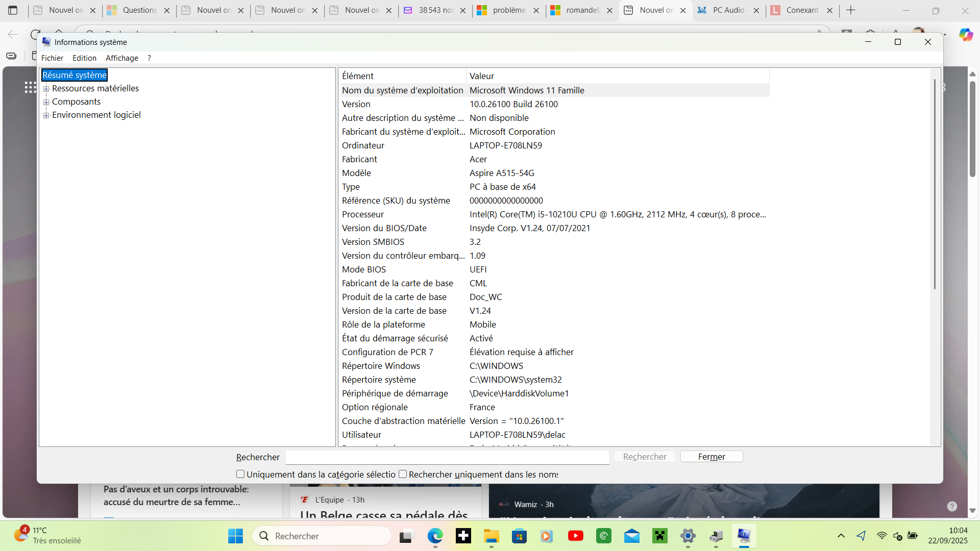
Task: Open the 'Pas d'aveux et un corps introuvable' article
Action: click(176, 495)
